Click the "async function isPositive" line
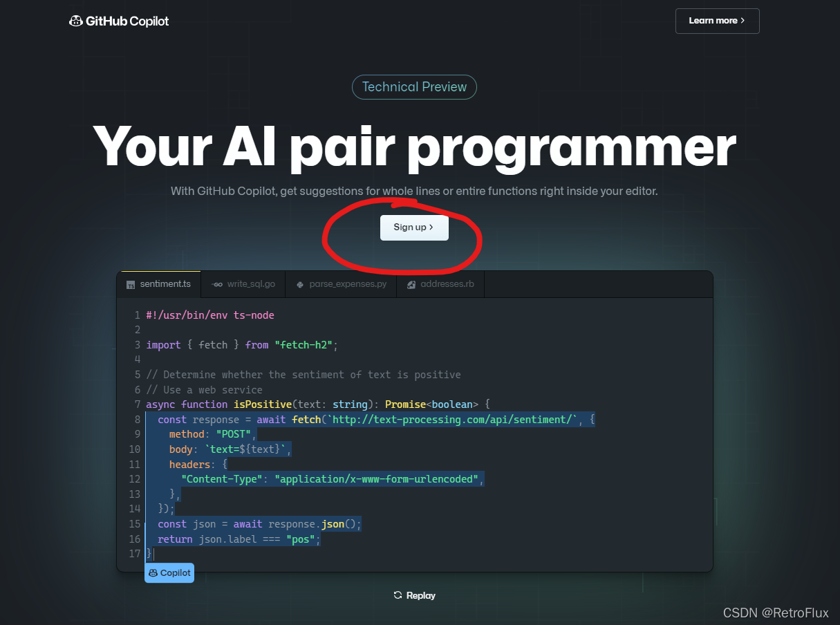Viewport: 840px width, 625px height. coord(318,404)
